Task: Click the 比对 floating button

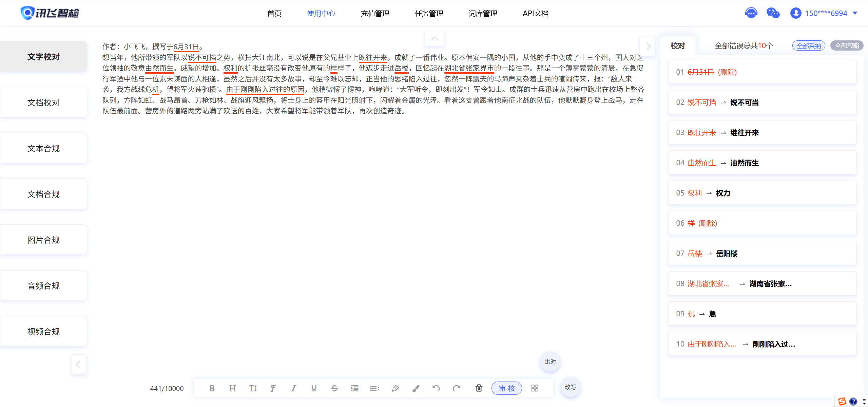Action: click(549, 362)
